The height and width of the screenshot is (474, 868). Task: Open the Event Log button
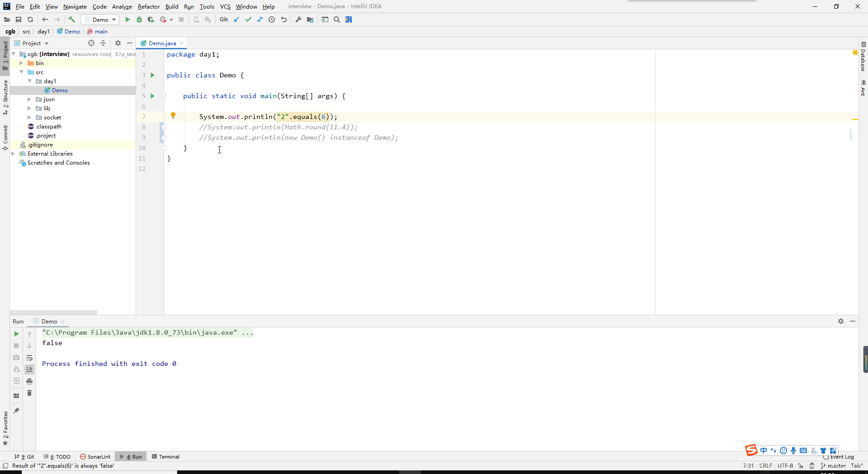(839, 457)
